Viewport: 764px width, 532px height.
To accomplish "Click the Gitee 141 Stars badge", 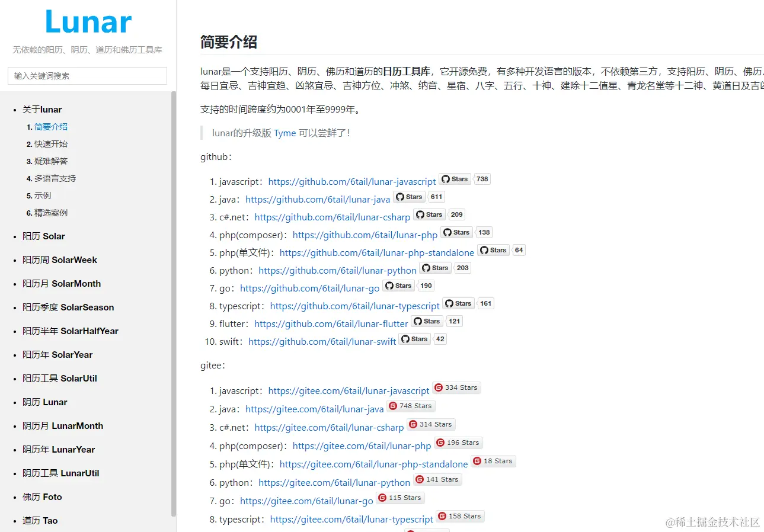I will click(437, 479).
